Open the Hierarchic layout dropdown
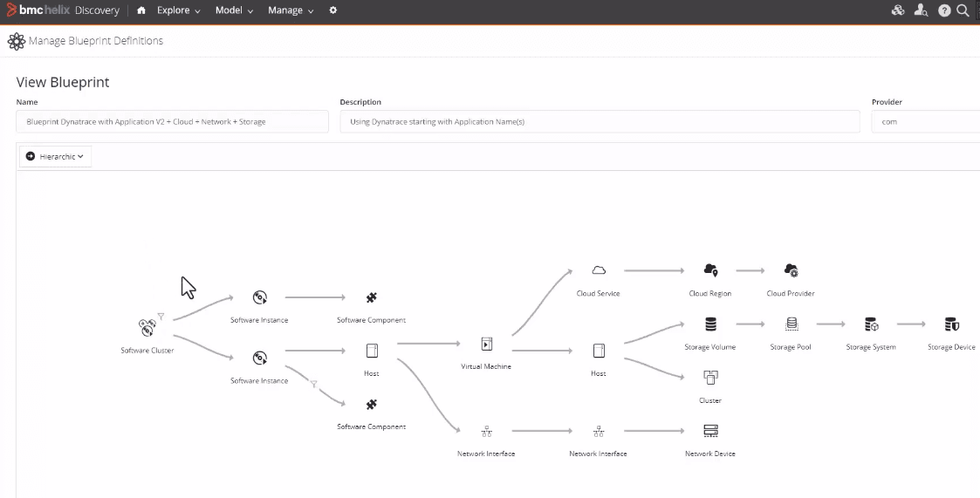Image resolution: width=980 pixels, height=498 pixels. click(x=56, y=156)
